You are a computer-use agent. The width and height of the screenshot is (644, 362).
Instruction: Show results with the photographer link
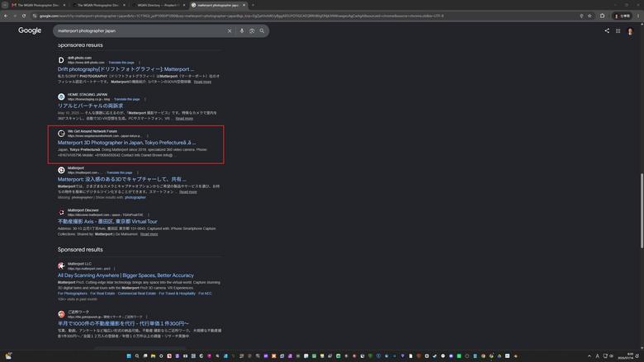click(x=135, y=197)
